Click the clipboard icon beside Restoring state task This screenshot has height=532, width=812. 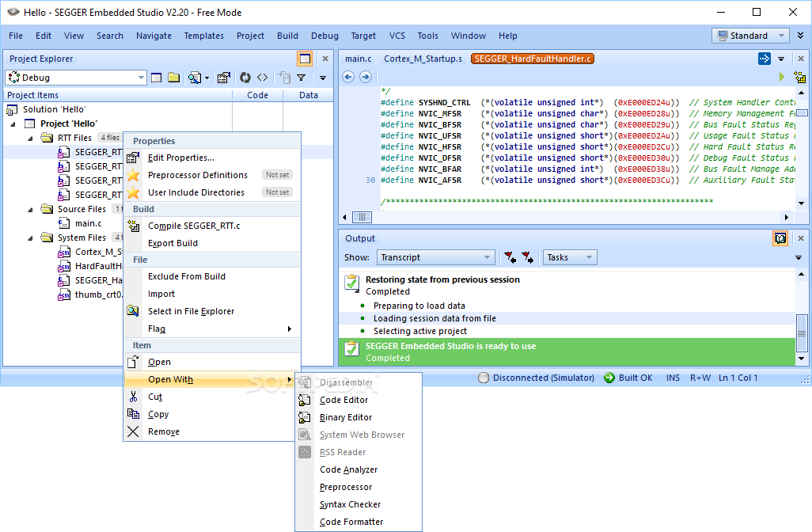pos(351,283)
